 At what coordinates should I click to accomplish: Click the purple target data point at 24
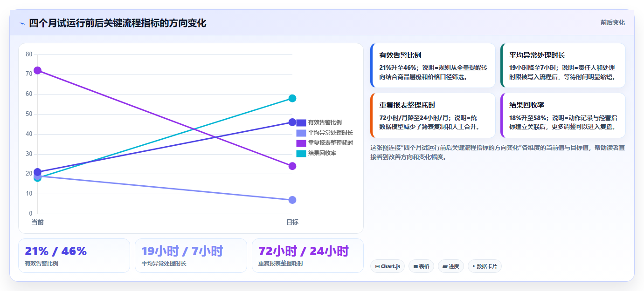click(x=292, y=166)
